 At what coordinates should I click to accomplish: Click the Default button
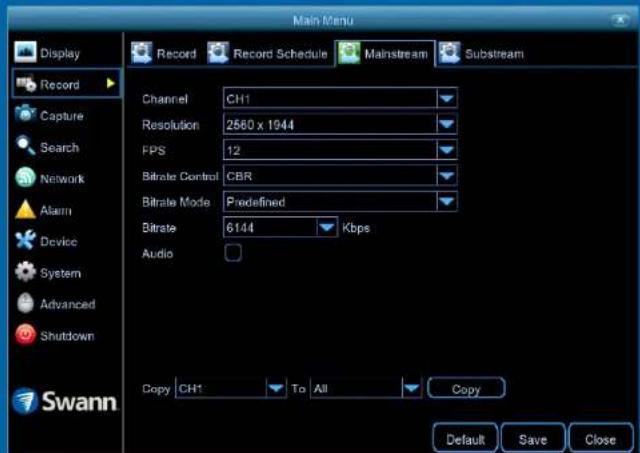click(465, 439)
